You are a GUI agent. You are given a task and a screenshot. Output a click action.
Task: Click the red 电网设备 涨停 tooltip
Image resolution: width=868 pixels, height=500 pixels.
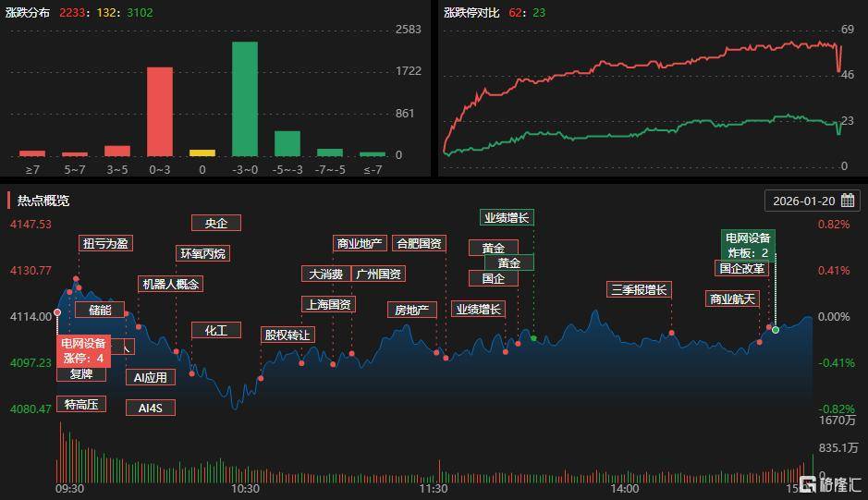pyautogui.click(x=83, y=350)
